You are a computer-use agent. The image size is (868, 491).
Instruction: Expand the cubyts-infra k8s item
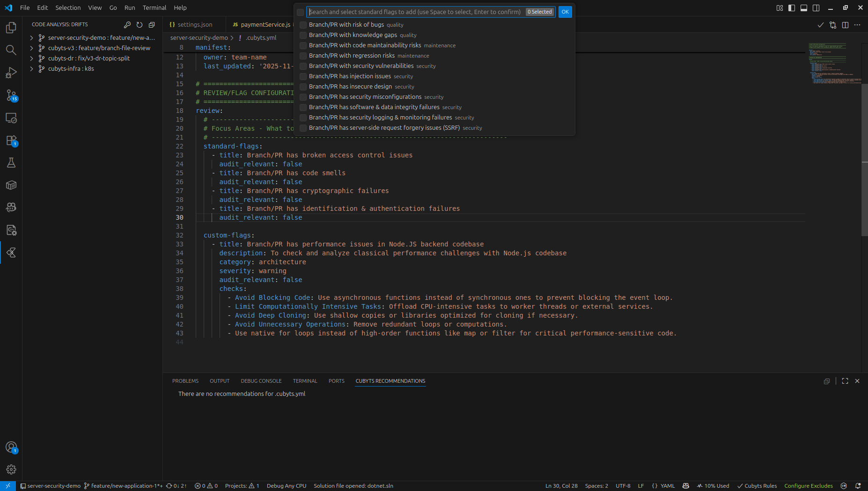coord(31,69)
